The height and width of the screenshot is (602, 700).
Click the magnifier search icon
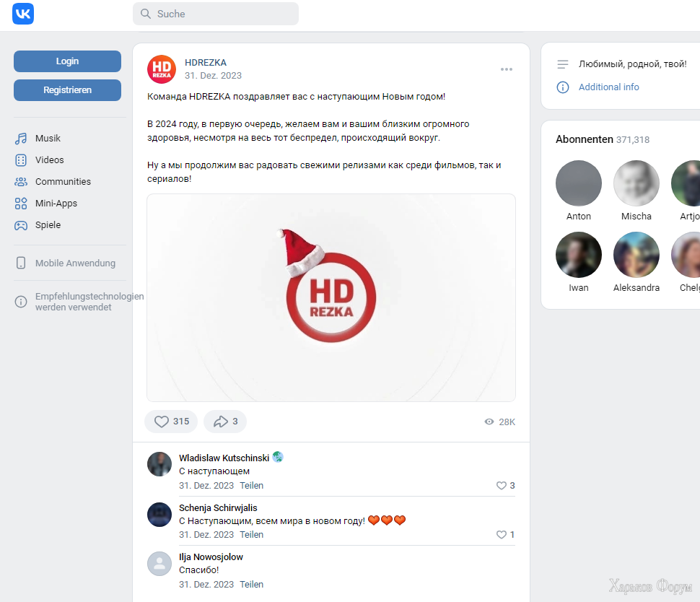pyautogui.click(x=146, y=14)
